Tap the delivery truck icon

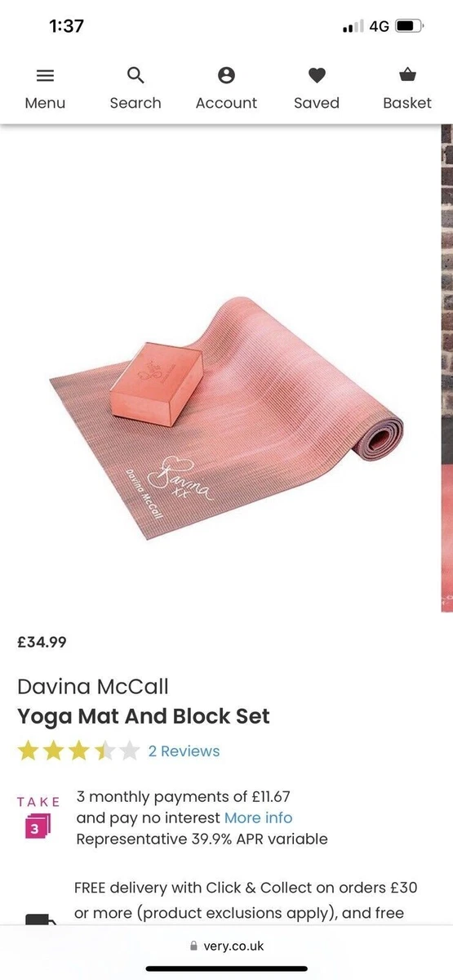tap(41, 920)
